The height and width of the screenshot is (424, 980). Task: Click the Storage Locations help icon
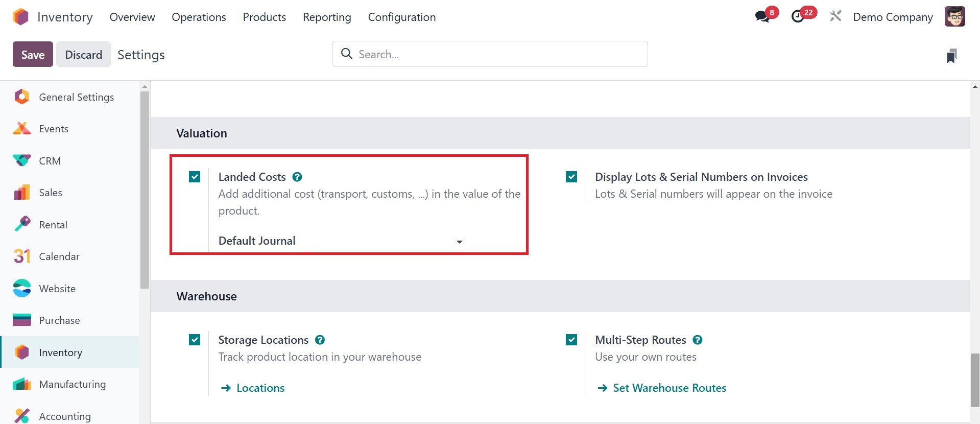click(x=320, y=340)
